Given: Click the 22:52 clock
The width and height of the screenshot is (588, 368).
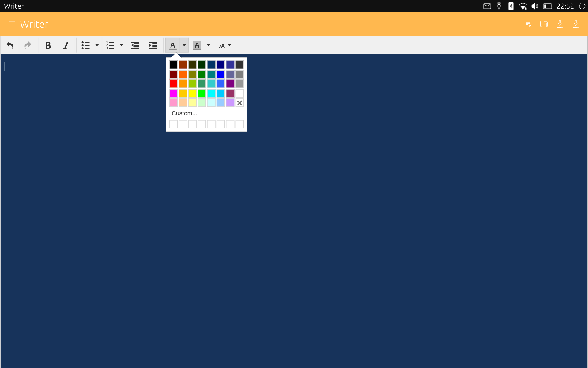Looking at the screenshot, I should click(565, 6).
